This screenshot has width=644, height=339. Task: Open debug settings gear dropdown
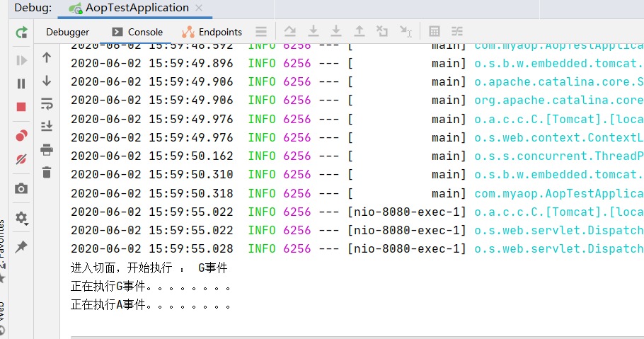[x=21, y=218]
